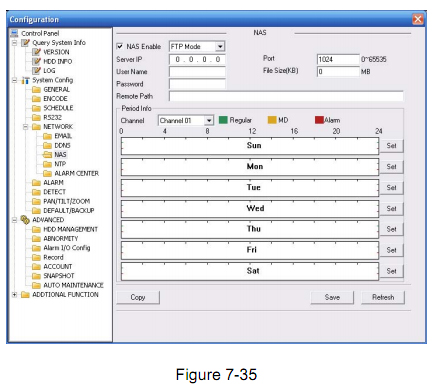Select the Alarm I/O Config tree item
The width and height of the screenshot is (437, 390).
tap(67, 248)
